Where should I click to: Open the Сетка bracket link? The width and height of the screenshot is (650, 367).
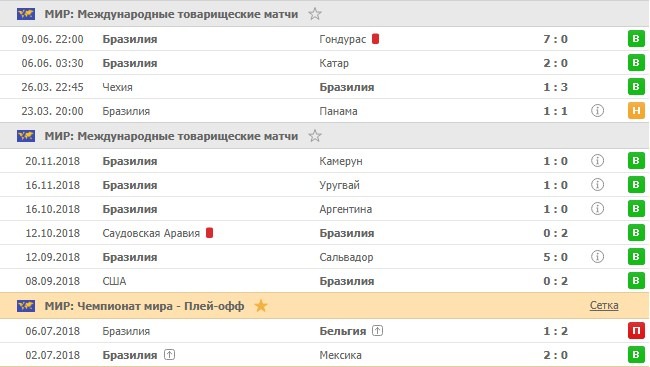coord(604,305)
